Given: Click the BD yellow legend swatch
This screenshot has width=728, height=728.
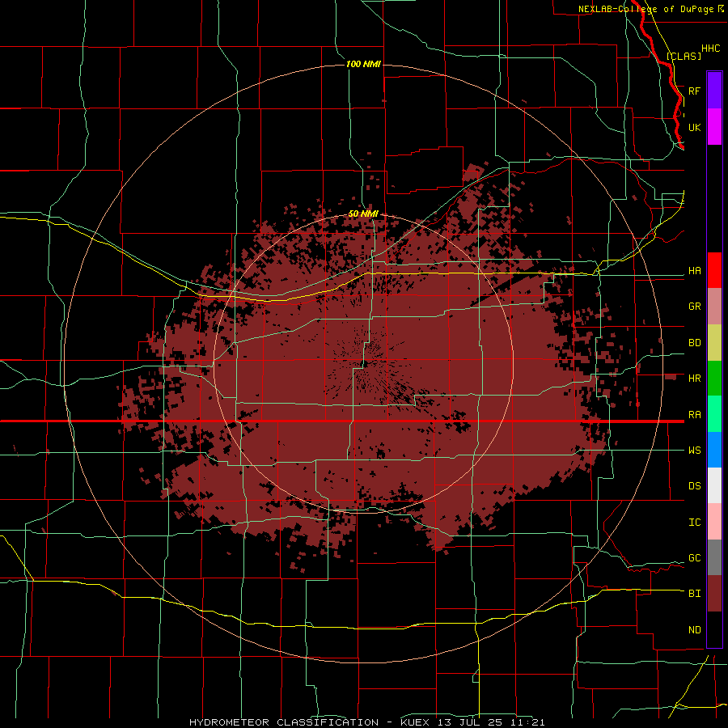Looking at the screenshot, I should click(x=714, y=343).
